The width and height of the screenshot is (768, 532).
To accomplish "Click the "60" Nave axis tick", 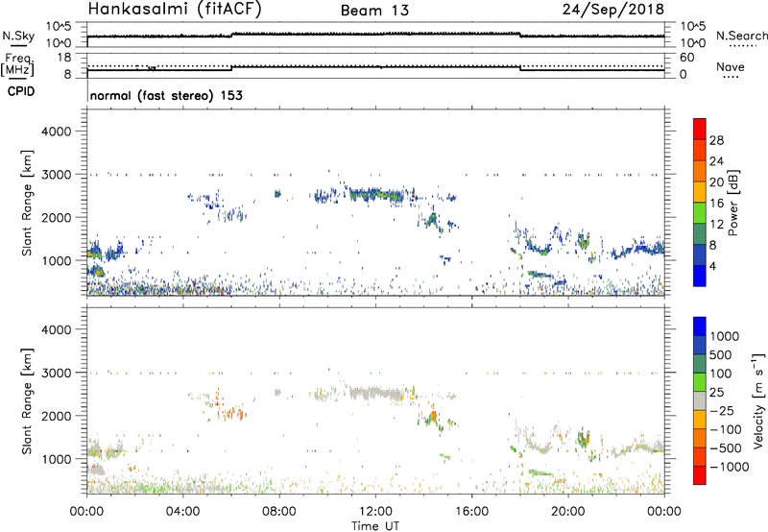I will click(x=686, y=58).
